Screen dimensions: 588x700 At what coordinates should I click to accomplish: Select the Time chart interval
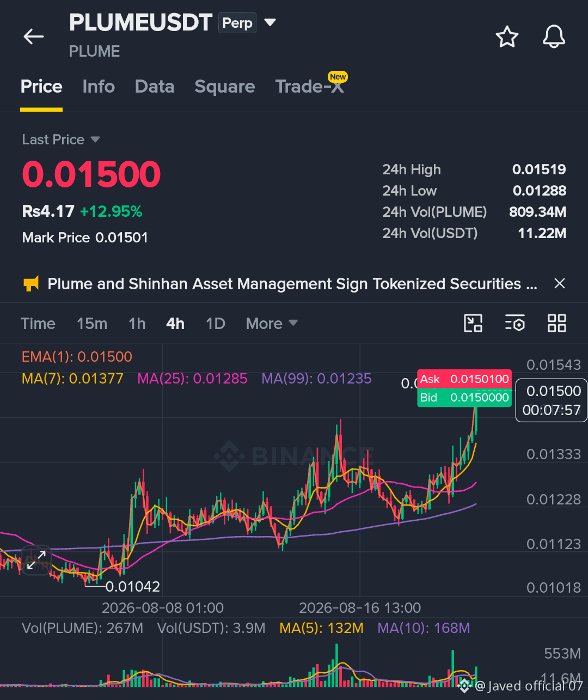tap(38, 324)
